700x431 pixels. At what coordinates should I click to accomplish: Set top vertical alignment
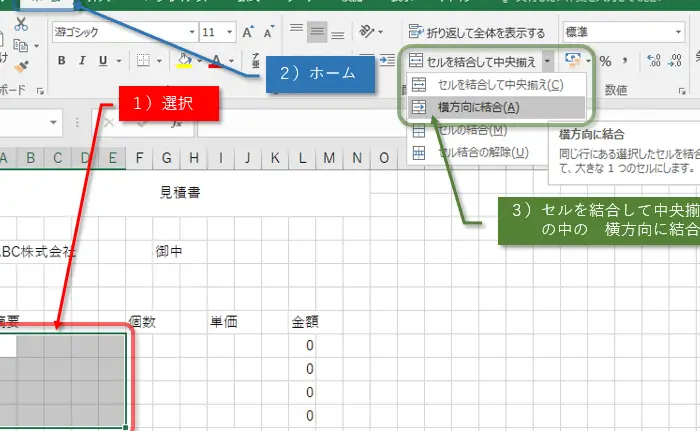click(296, 29)
